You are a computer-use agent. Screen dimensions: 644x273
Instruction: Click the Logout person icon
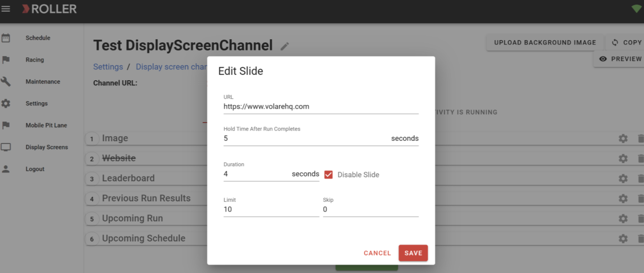click(6, 169)
